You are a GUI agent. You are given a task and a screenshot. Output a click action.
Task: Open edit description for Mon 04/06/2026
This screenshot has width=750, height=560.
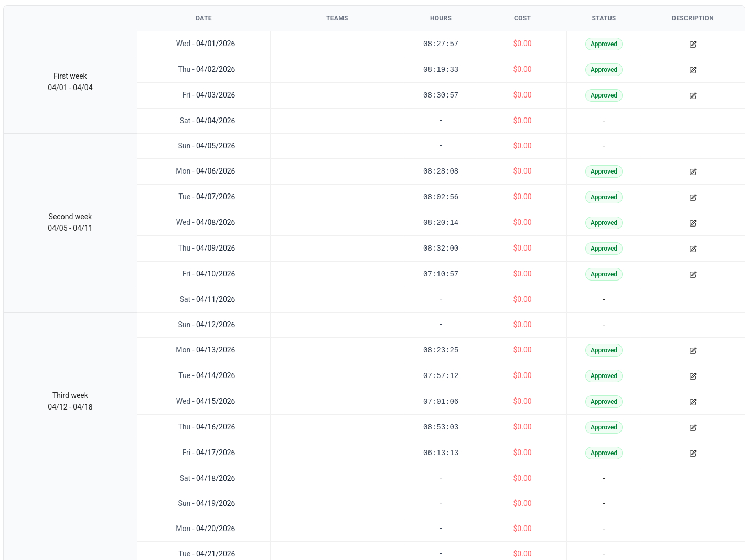(x=692, y=172)
